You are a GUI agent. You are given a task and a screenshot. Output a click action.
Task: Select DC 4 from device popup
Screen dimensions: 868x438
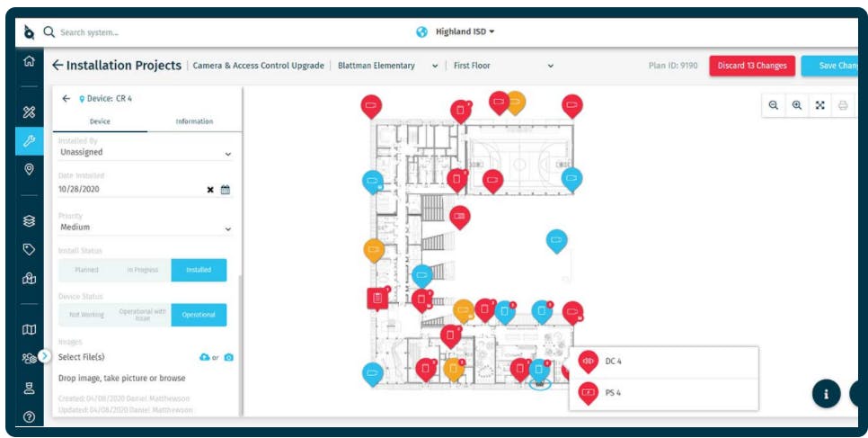coord(664,362)
